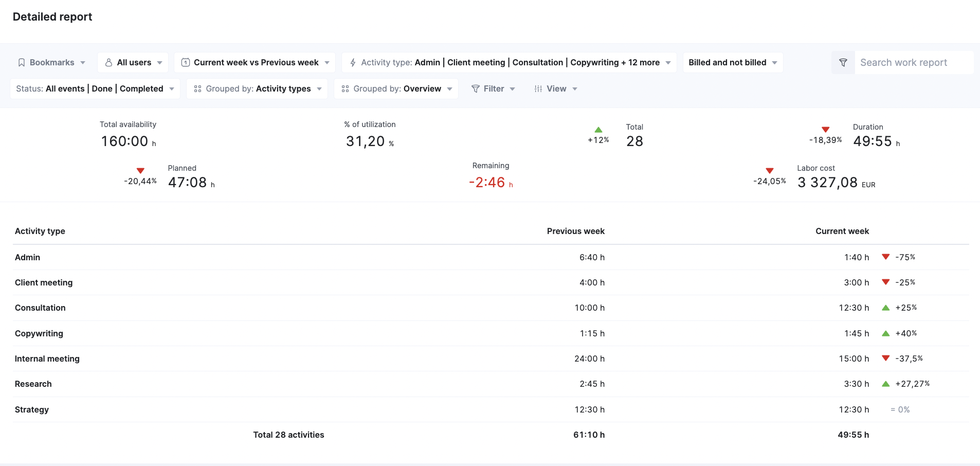Image resolution: width=980 pixels, height=466 pixels.
Task: Open the All users dropdown
Action: pos(133,63)
